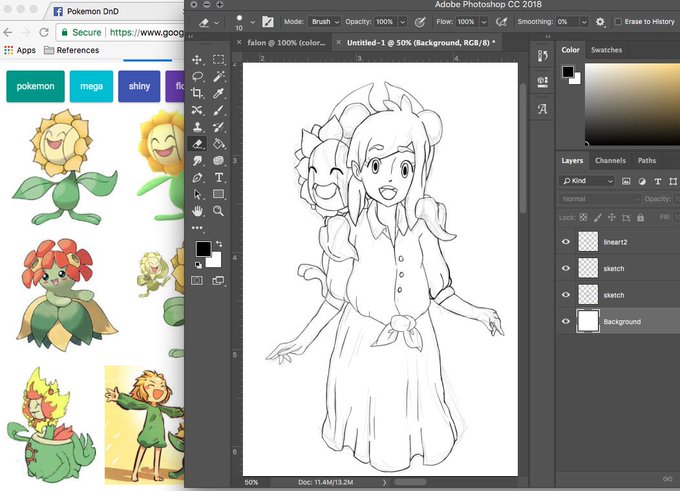Expand the status bar info arrow
The height and width of the screenshot is (491, 680).
coord(384,482)
